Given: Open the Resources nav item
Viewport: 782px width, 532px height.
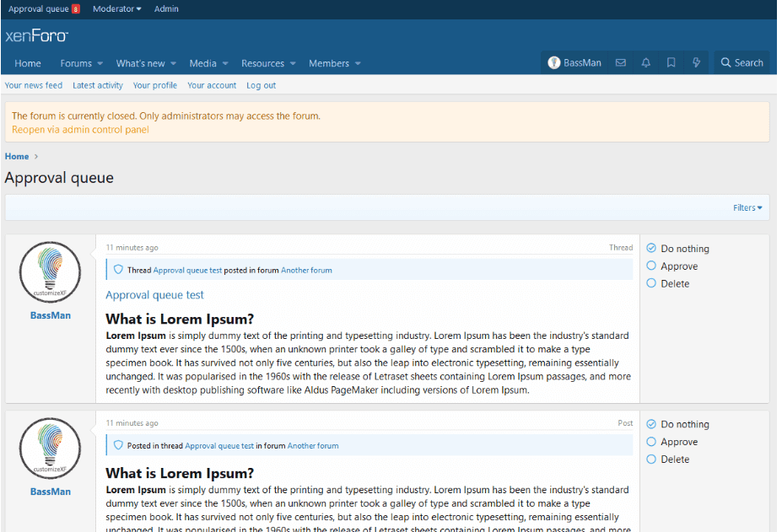Looking at the screenshot, I should 262,63.
